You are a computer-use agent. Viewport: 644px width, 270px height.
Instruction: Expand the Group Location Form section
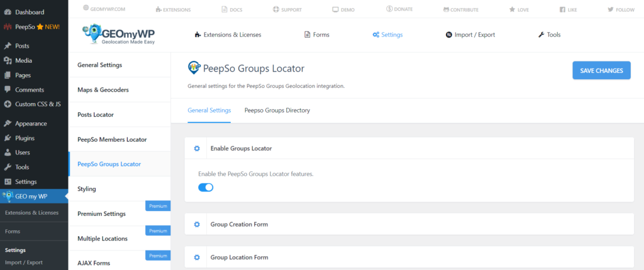tap(409, 257)
